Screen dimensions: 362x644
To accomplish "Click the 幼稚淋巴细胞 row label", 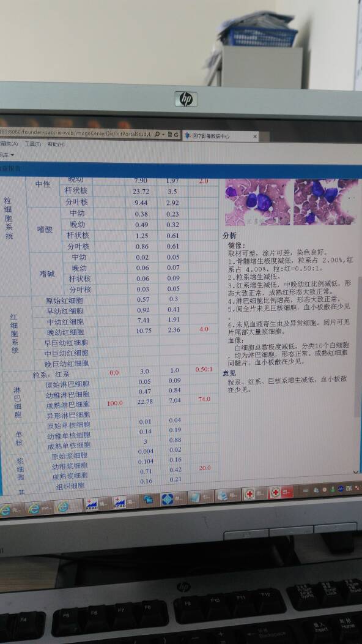I will [68, 395].
